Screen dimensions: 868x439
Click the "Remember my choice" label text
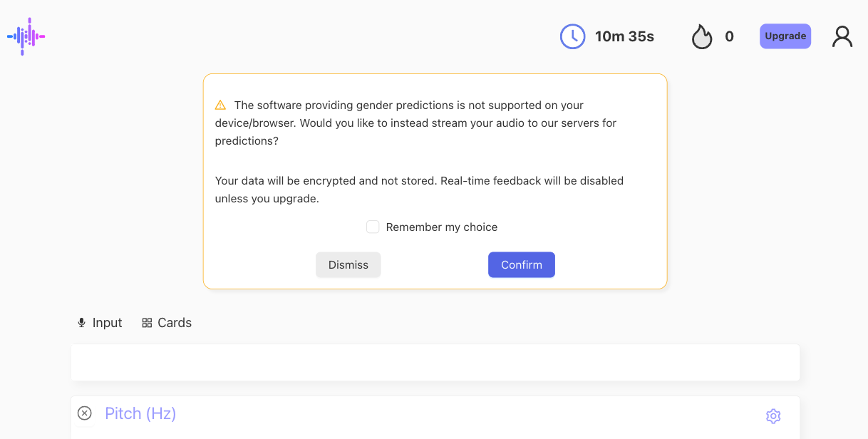coord(441,227)
